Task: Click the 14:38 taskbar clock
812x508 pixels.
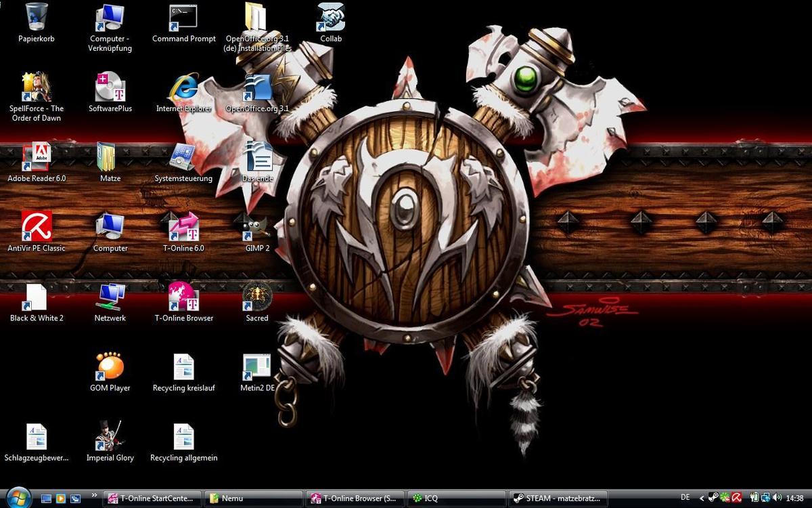Action: pyautogui.click(x=795, y=499)
